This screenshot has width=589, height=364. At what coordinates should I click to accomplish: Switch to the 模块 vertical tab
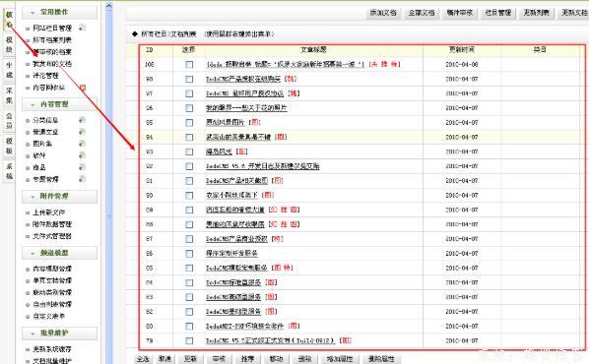coord(9,44)
